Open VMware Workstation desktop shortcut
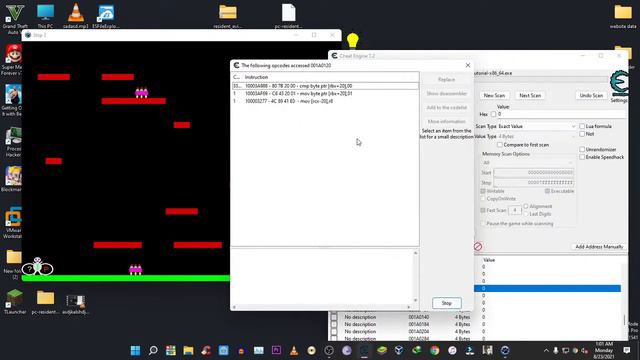Image resolution: width=640 pixels, height=360 pixels. [x=13, y=222]
